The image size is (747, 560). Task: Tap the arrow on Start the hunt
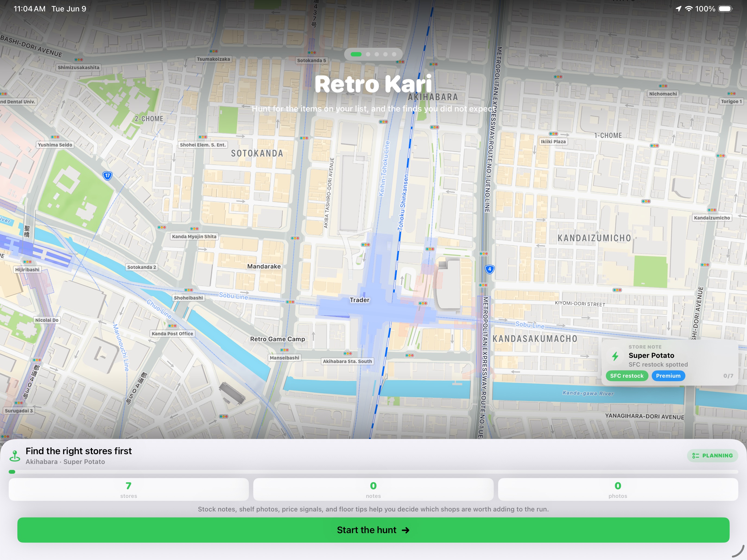click(406, 530)
